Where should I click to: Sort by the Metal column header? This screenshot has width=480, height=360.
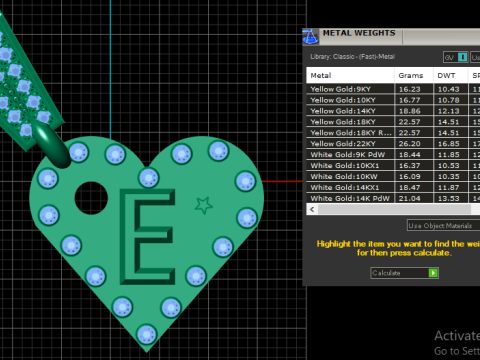click(350, 75)
